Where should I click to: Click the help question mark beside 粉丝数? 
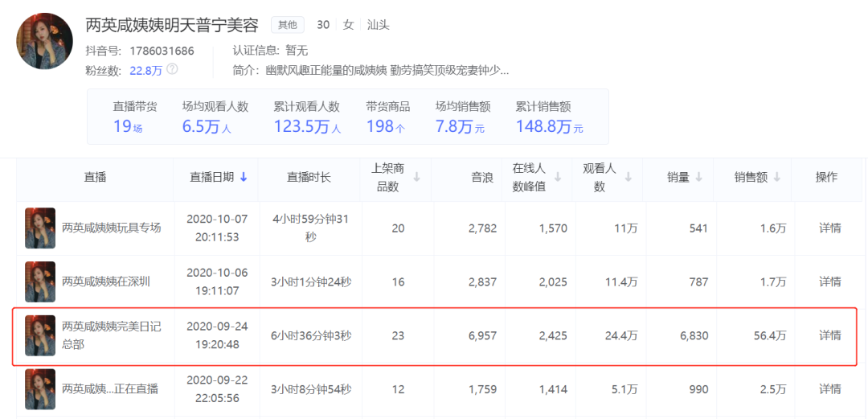172,69
